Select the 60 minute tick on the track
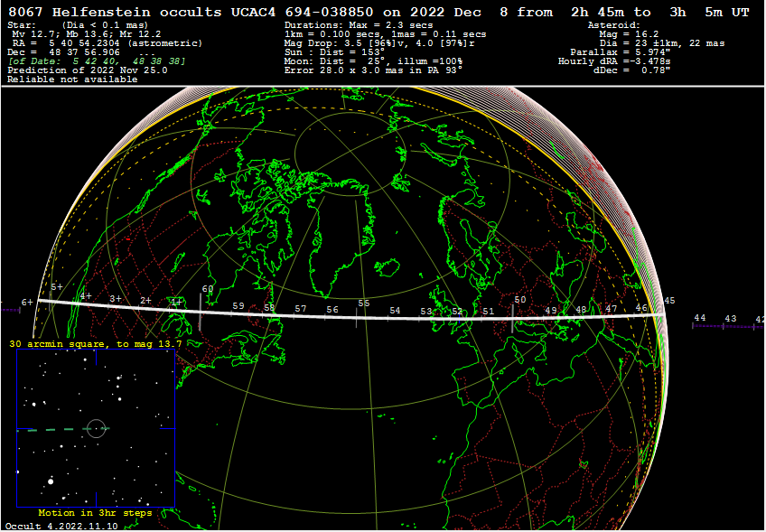This screenshot has width=766, height=532. pyautogui.click(x=209, y=290)
